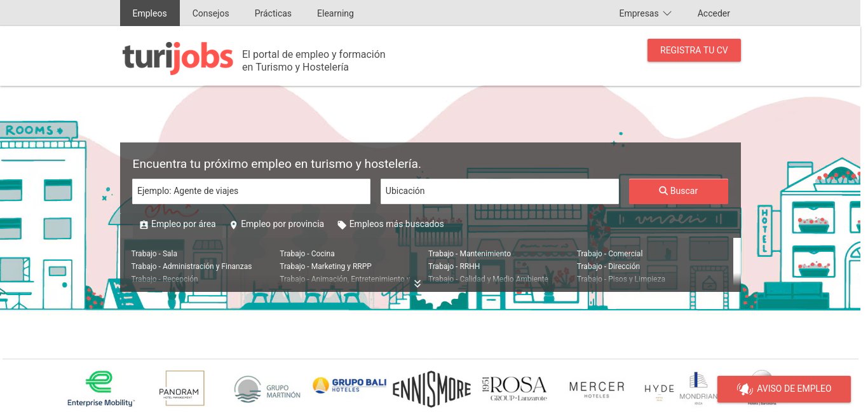Open Trabajo - Calidad y Medio Ambiente link
The width and height of the screenshot is (868, 414).
[x=488, y=279]
